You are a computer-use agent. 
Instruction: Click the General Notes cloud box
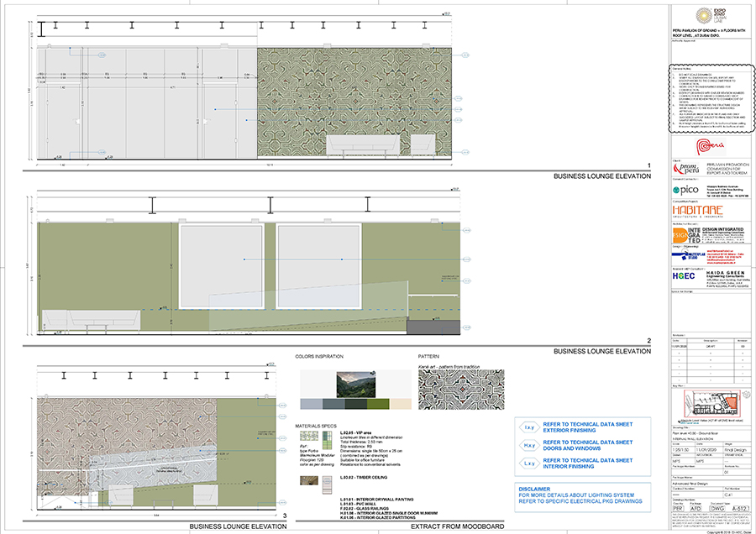(x=711, y=98)
